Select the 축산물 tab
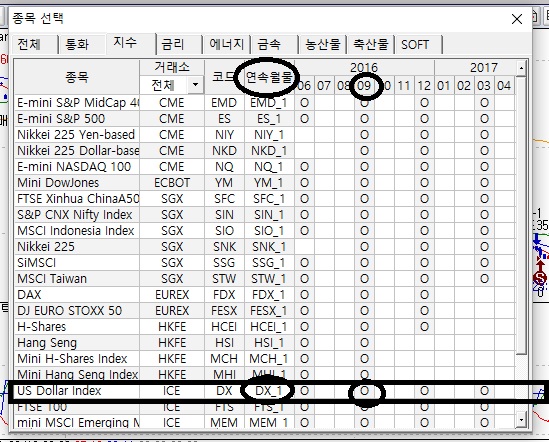The image size is (549, 442). pos(370,45)
